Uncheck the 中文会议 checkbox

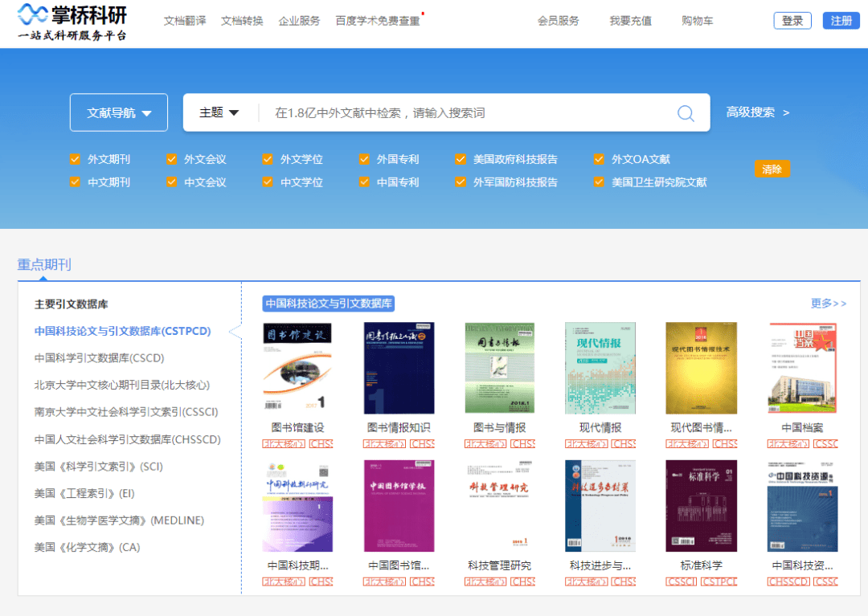point(172,182)
